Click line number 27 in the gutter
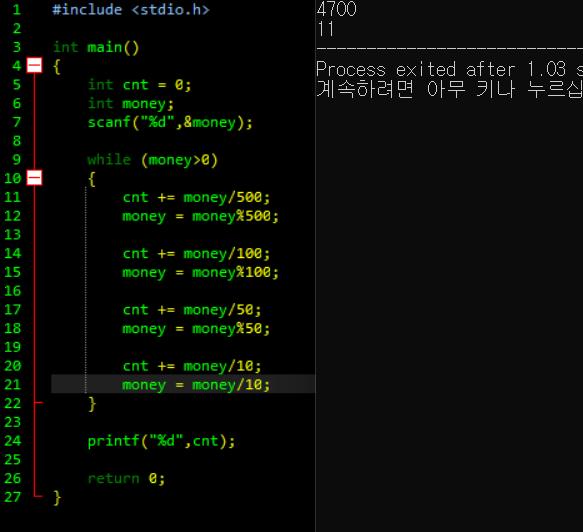The height and width of the screenshot is (532, 583). coord(13,497)
